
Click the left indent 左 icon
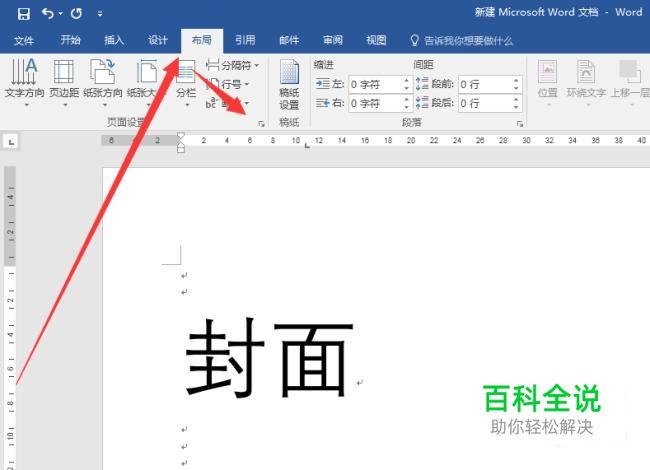click(323, 84)
